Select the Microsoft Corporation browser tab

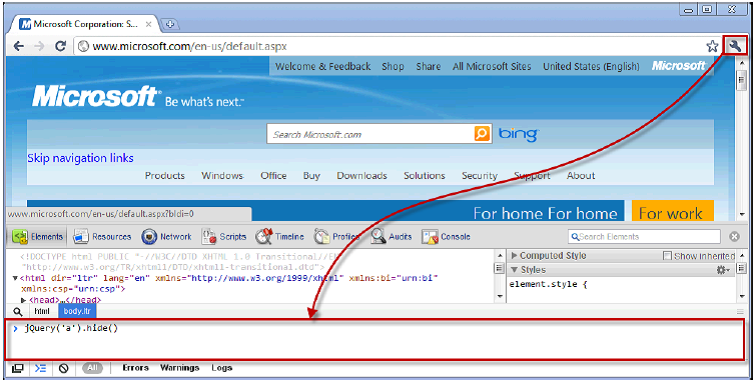(x=85, y=24)
